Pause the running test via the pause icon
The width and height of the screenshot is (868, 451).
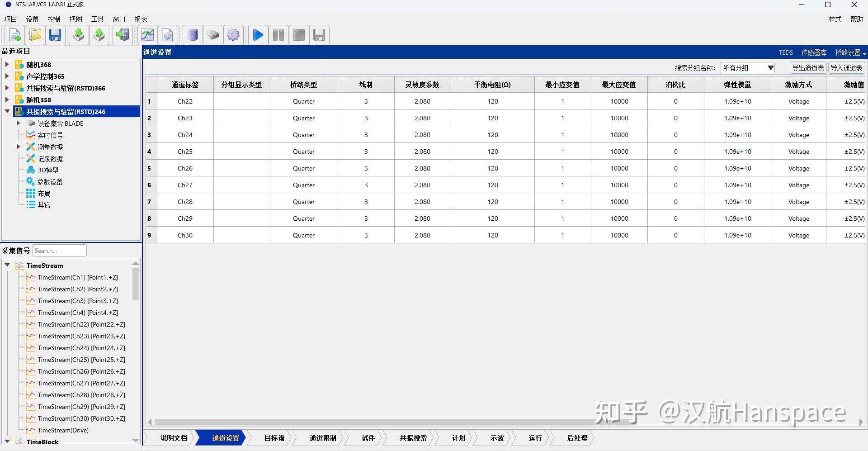click(278, 35)
